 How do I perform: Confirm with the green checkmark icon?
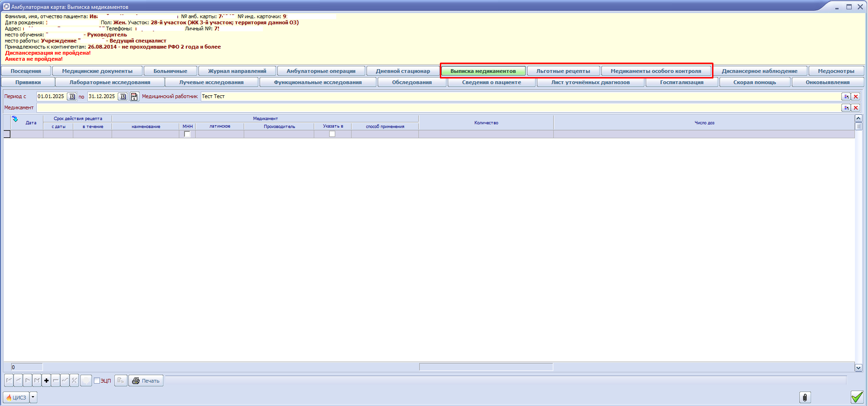pyautogui.click(x=857, y=397)
